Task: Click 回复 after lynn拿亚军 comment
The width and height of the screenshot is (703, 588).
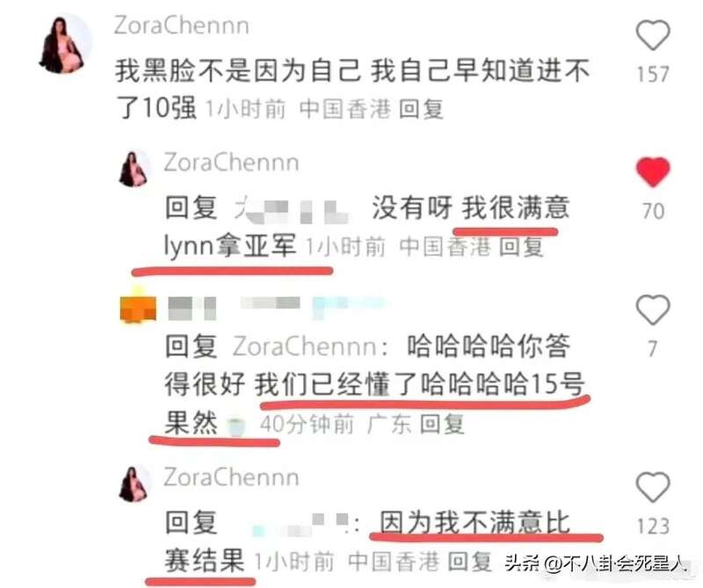Action: [x=521, y=247]
